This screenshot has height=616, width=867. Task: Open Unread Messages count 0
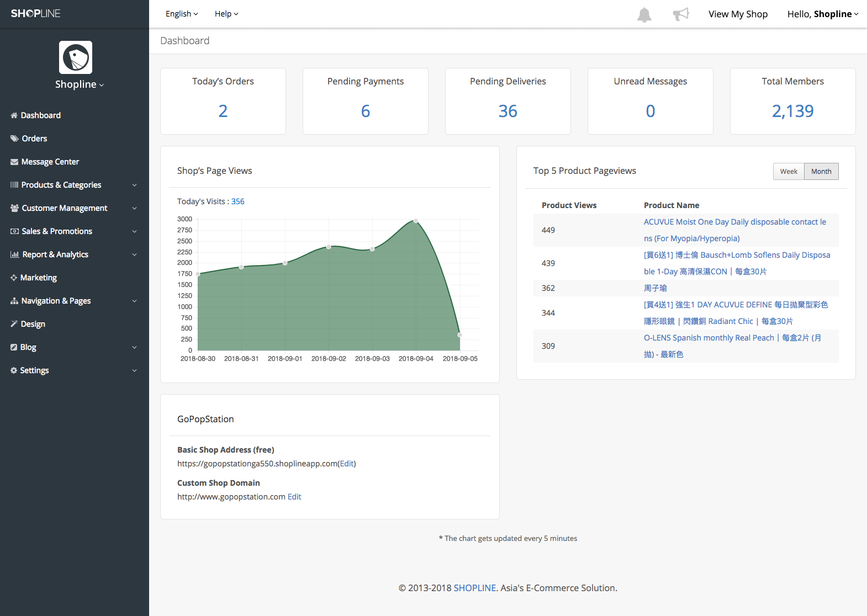(x=651, y=111)
